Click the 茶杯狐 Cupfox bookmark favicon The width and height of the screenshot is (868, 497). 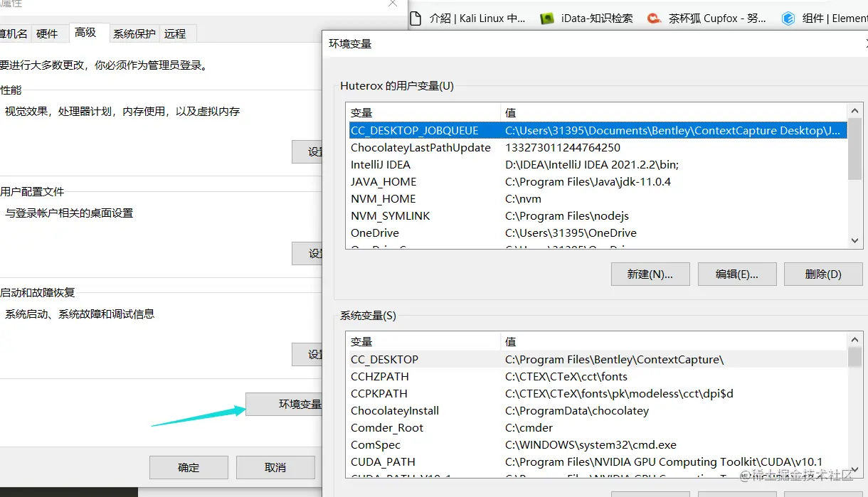click(x=654, y=18)
